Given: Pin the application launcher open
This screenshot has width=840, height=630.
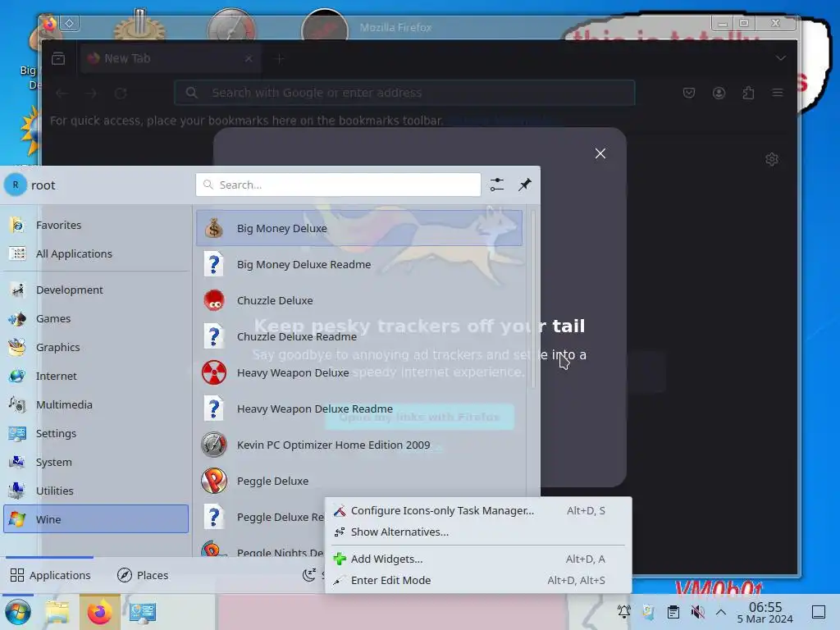Looking at the screenshot, I should 524,185.
